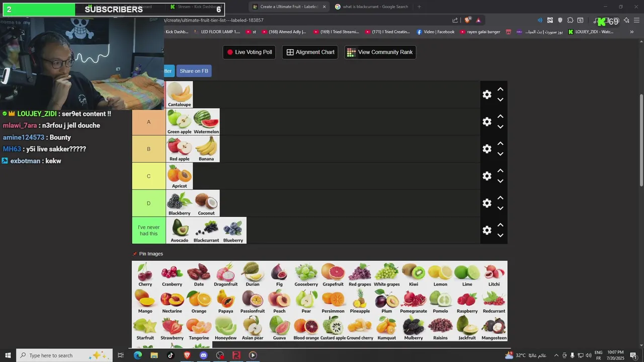Click the page vertical scrollbar
This screenshot has height=362, width=644.
pyautogui.click(x=641, y=141)
